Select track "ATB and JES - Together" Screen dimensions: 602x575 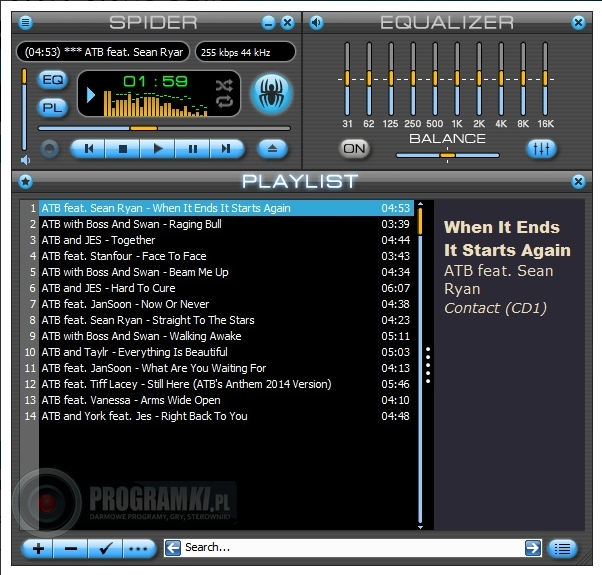point(226,240)
